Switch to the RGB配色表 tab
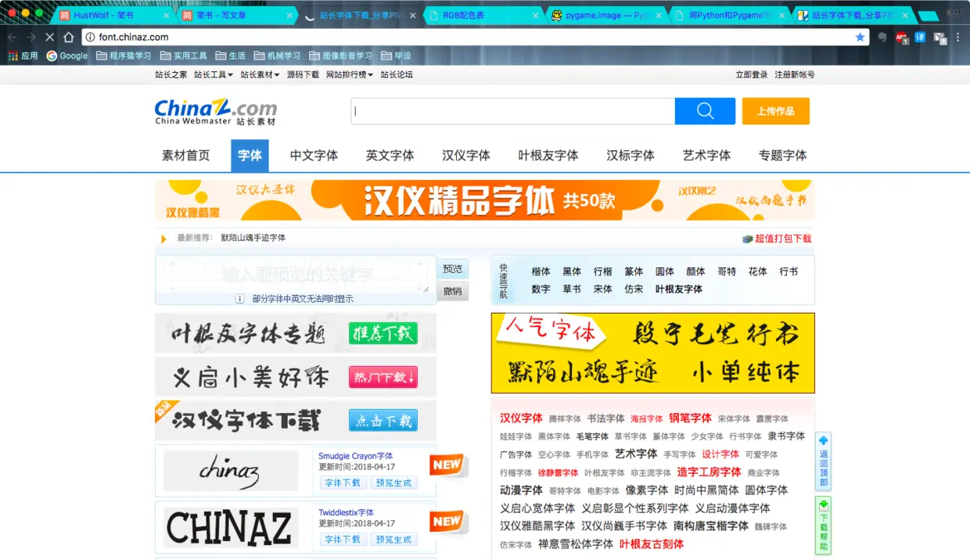 pos(483,15)
